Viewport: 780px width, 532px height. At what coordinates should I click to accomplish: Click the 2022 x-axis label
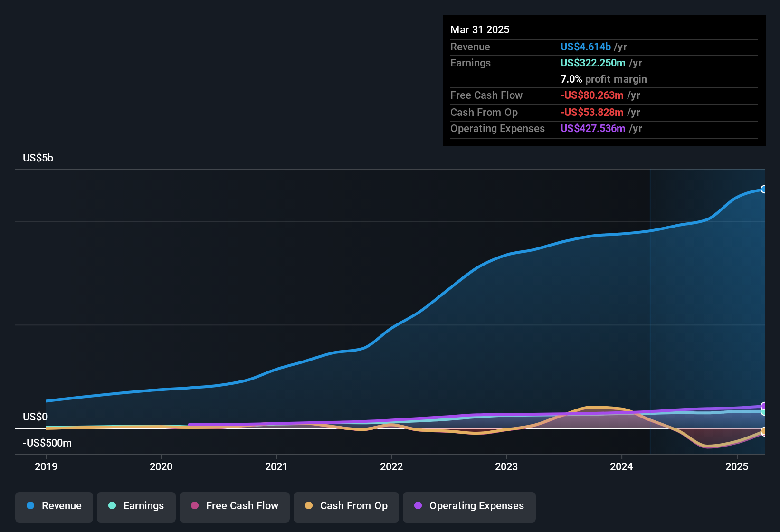(x=391, y=466)
